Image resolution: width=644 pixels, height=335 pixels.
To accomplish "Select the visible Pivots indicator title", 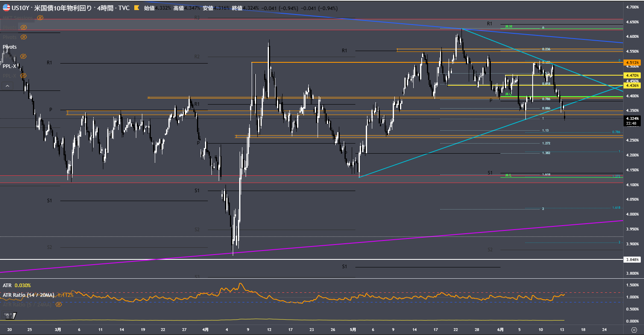I will click(x=10, y=47).
